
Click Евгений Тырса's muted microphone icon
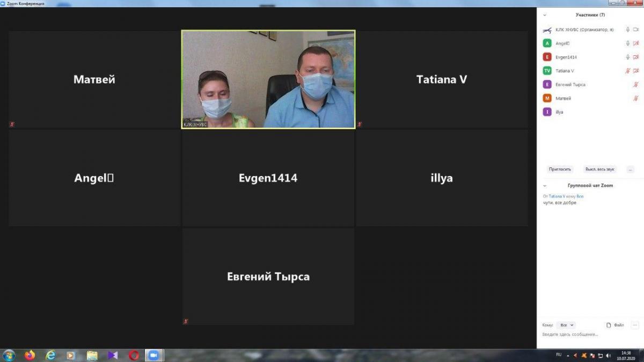636,85
